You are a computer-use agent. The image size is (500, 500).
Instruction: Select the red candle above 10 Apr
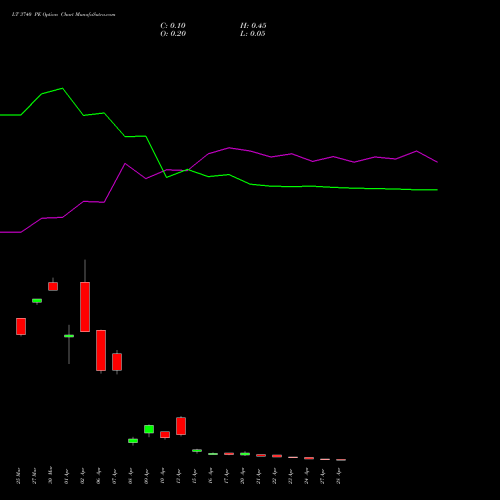165,434
